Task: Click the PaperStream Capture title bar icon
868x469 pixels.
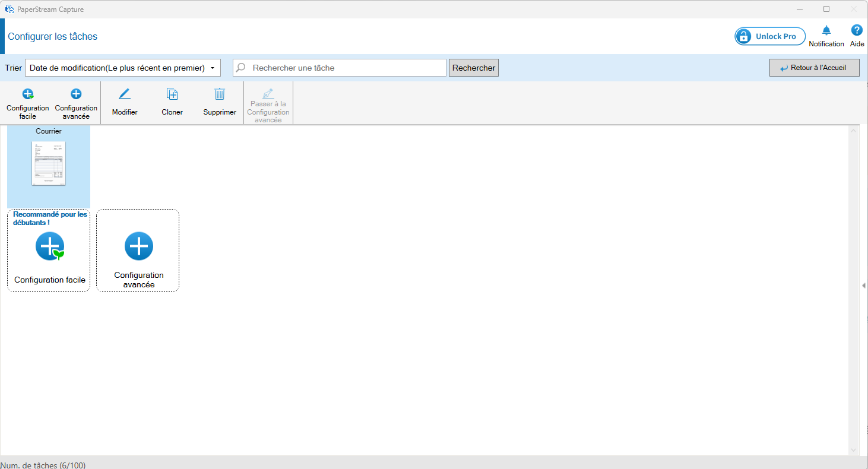Action: click(9, 9)
